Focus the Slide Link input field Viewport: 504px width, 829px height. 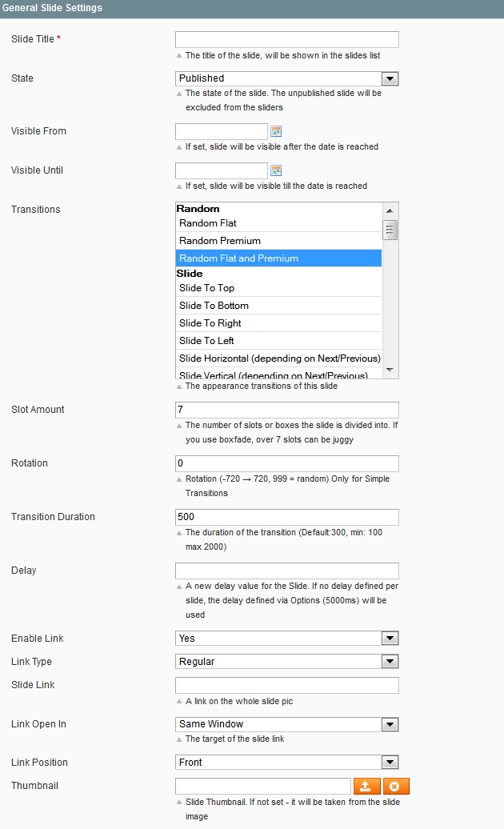287,685
